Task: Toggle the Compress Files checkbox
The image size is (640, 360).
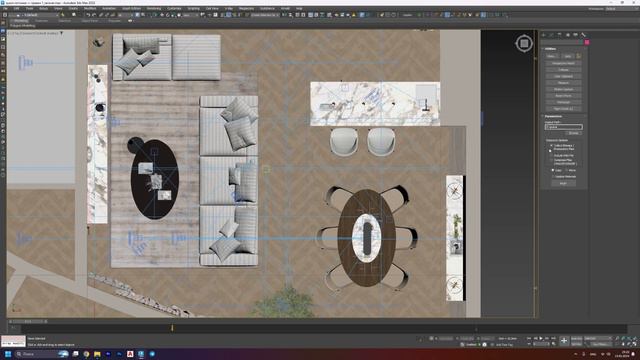Action: (551, 160)
